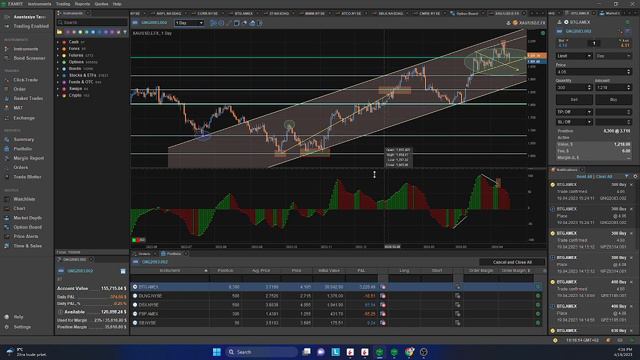The height and width of the screenshot is (360, 640).
Task: Toggle the checkmark filter in instruments toolbar
Action: click(x=118, y=32)
